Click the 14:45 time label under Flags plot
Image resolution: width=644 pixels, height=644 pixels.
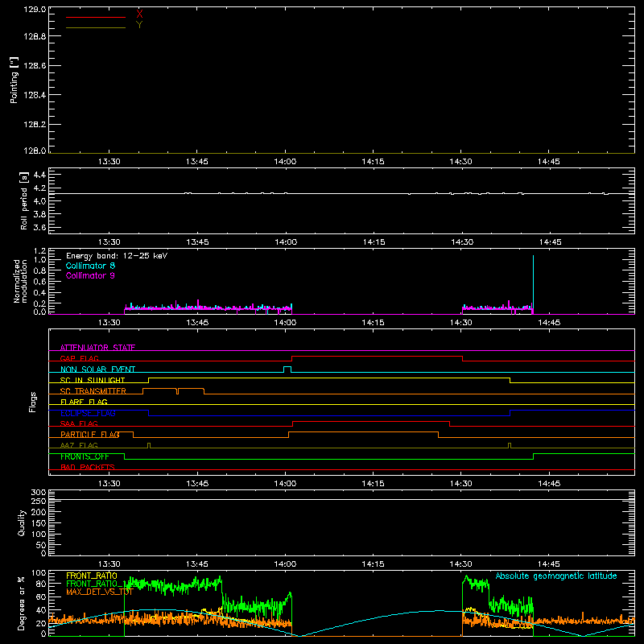(549, 484)
